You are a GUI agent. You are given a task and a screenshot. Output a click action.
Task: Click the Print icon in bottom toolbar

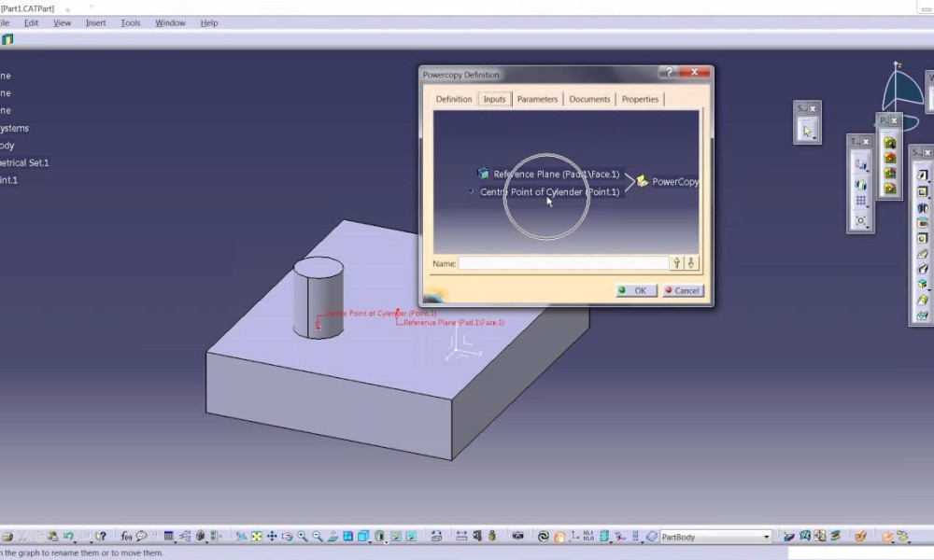tap(7, 536)
